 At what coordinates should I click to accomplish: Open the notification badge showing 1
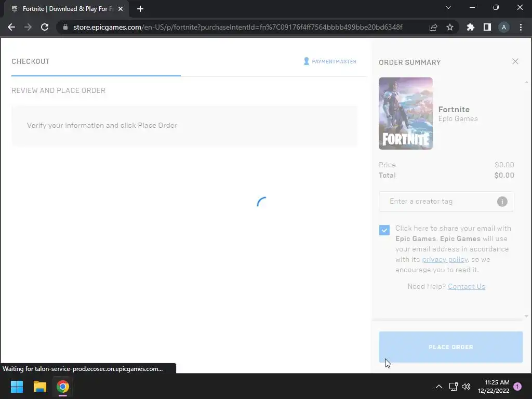[517, 387]
